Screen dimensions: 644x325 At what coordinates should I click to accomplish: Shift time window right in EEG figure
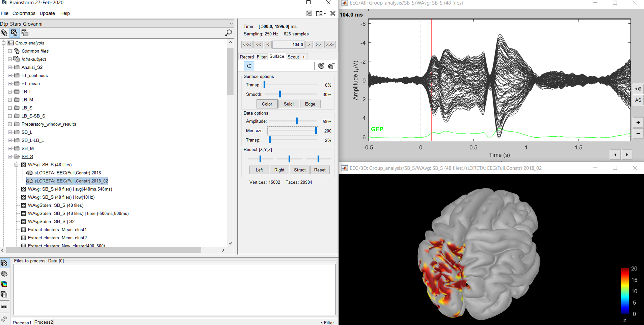627,154
